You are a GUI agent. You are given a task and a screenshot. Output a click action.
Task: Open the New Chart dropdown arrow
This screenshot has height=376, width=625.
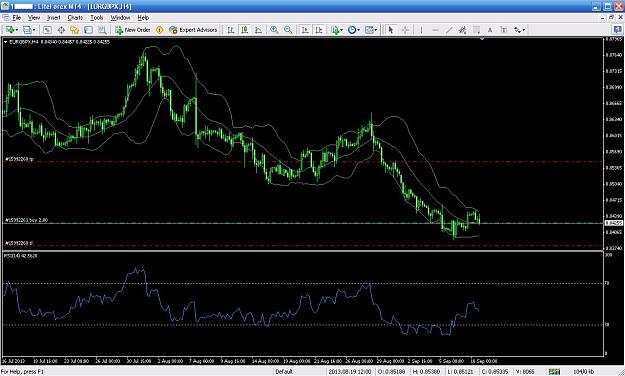point(17,30)
